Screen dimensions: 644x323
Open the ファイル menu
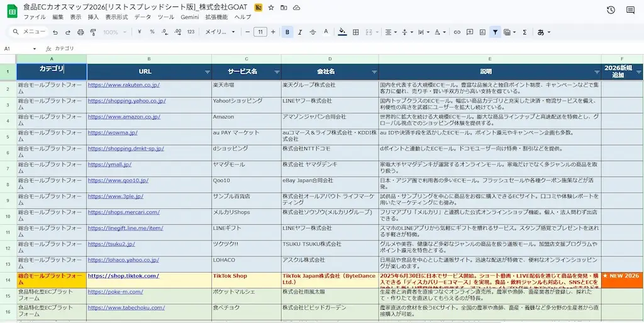[35, 17]
